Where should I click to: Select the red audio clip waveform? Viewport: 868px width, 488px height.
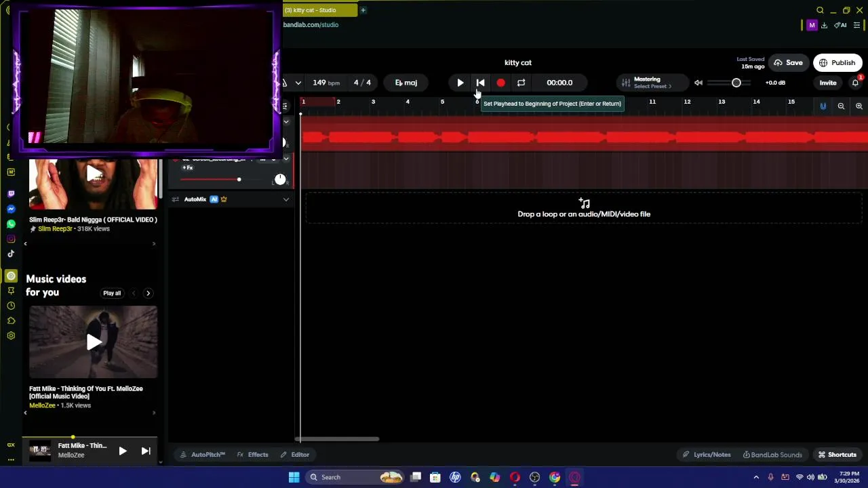585,138
